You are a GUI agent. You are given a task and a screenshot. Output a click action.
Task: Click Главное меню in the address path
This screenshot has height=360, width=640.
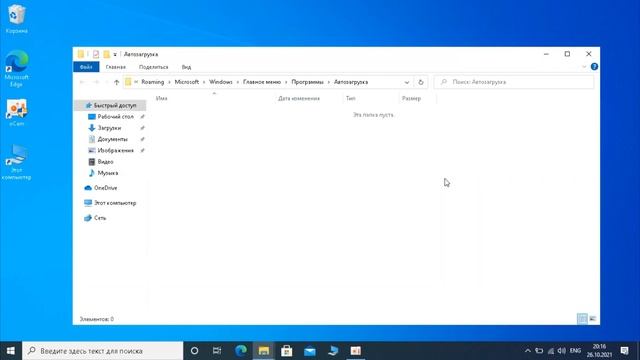[x=262, y=82]
